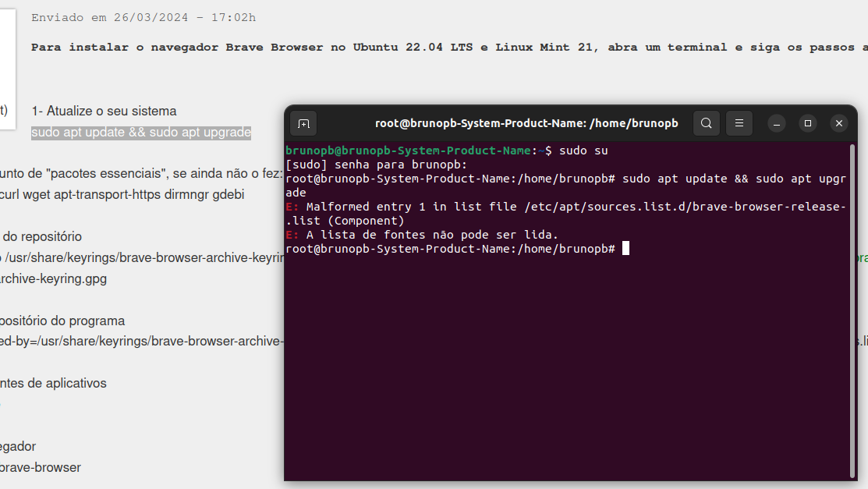Click the terminal vertical scrollbar
Screen dimensions: 868x489
(852, 310)
